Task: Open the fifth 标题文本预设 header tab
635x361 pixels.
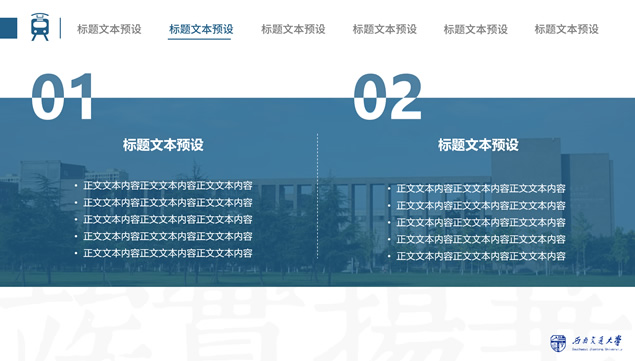Action: (475, 29)
